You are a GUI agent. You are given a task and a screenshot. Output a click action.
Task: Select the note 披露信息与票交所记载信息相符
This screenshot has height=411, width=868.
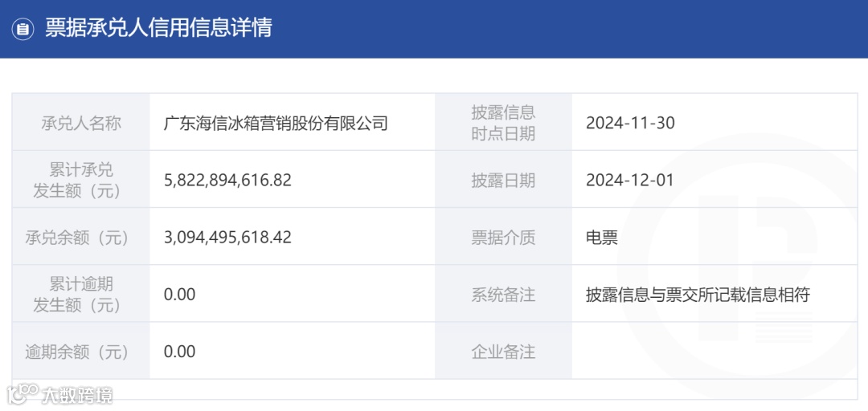(x=698, y=295)
